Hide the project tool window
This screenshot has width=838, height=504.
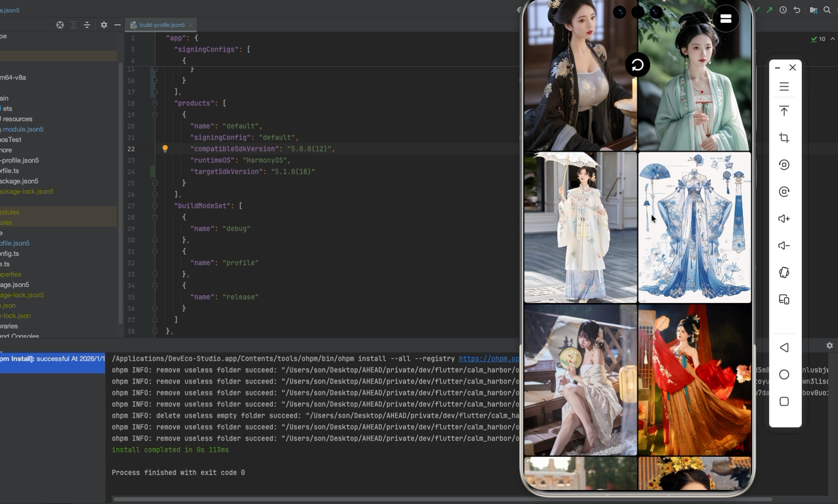click(x=117, y=25)
